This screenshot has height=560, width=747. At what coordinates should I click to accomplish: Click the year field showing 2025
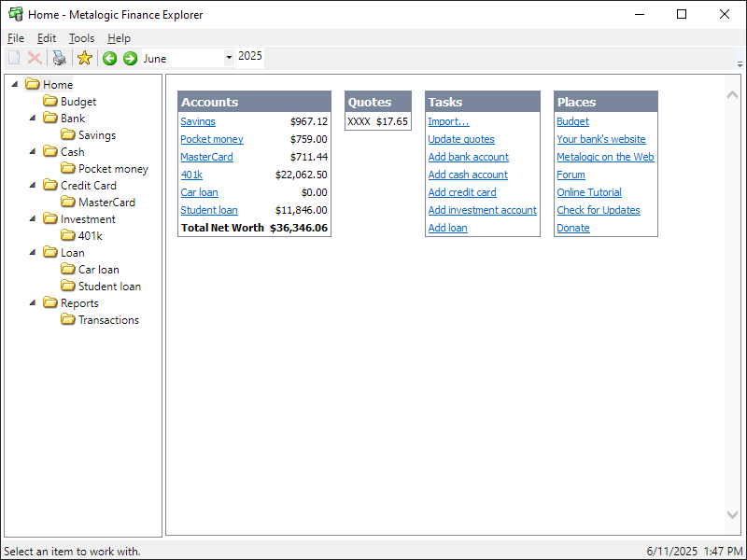click(x=250, y=57)
